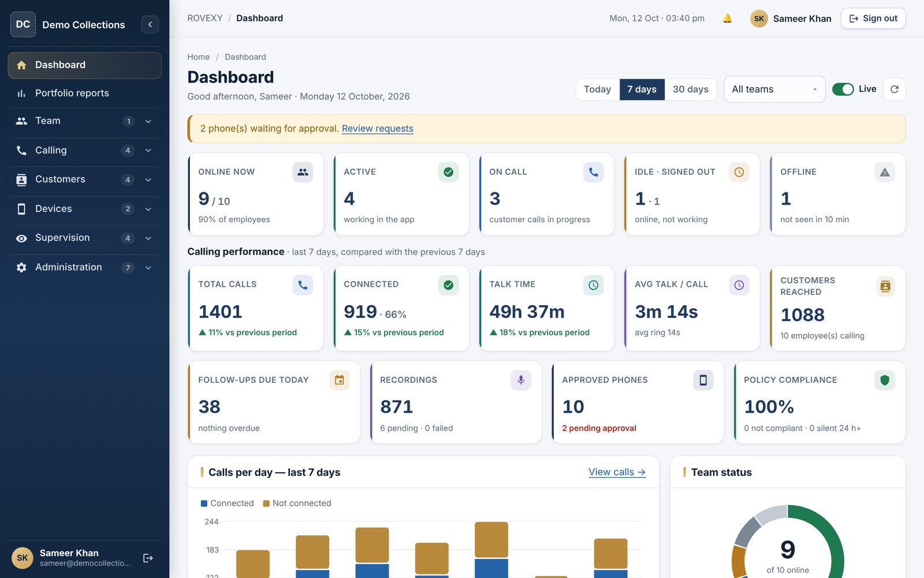The height and width of the screenshot is (578, 924).
Task: Click the Idle Signed Out clock icon
Action: [x=739, y=172]
